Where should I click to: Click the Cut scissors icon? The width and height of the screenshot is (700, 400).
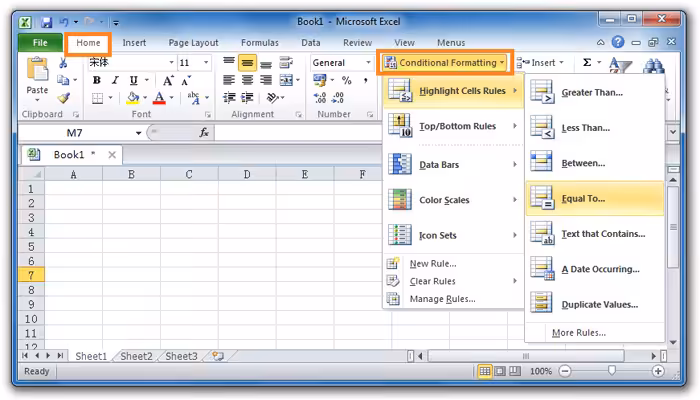63,63
